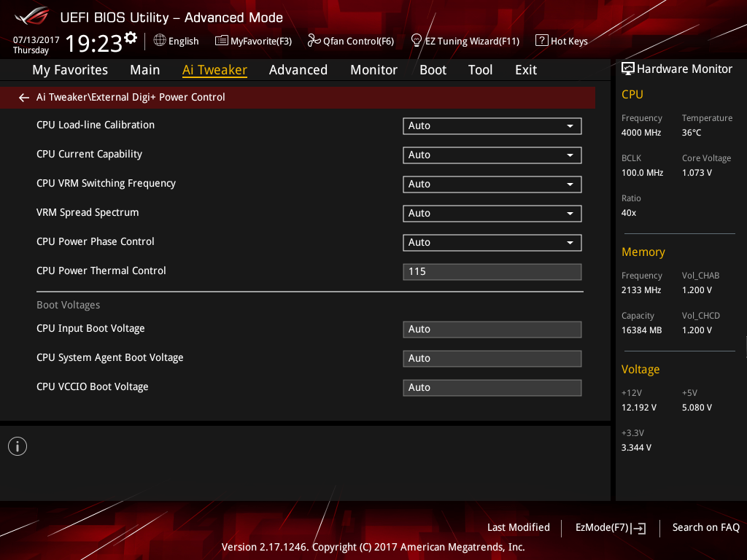Click the 12.192 V reading
The height and width of the screenshot is (560, 747).
point(638,408)
